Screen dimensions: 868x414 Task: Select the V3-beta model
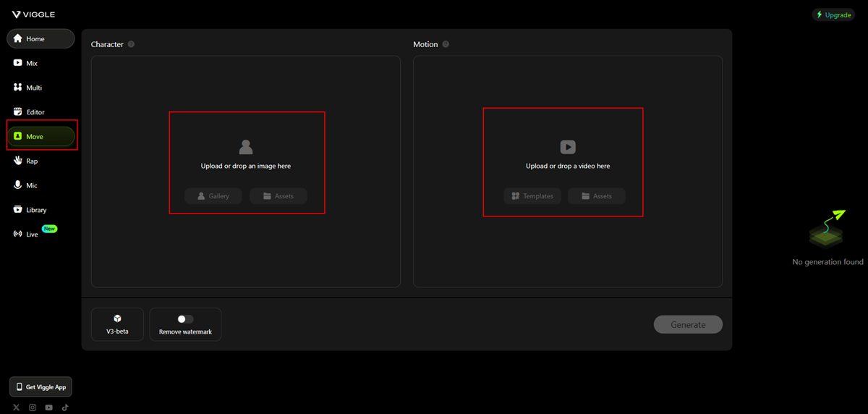point(117,324)
